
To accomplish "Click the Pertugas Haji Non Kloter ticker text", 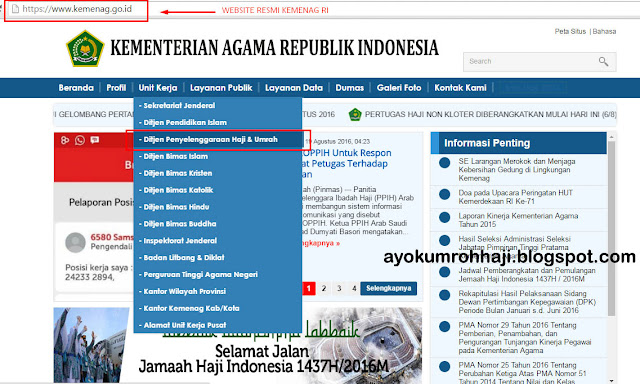I will (490, 115).
